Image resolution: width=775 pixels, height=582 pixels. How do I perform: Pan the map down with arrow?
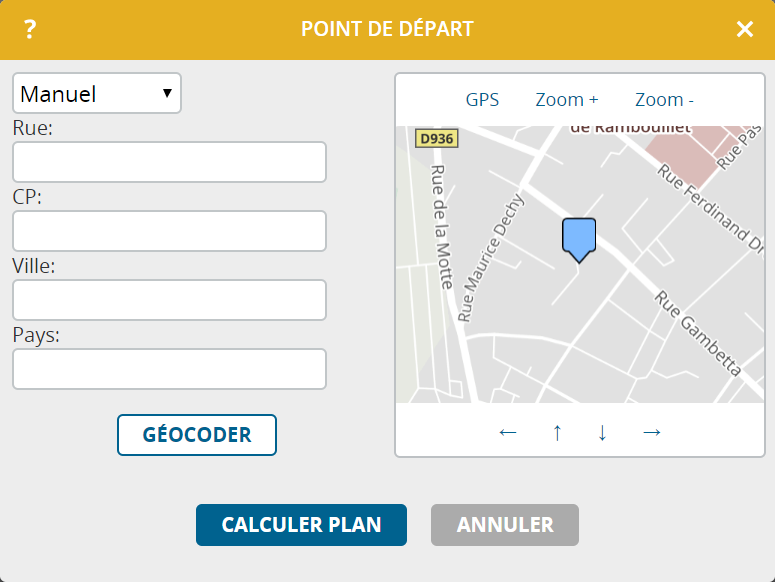tap(602, 432)
